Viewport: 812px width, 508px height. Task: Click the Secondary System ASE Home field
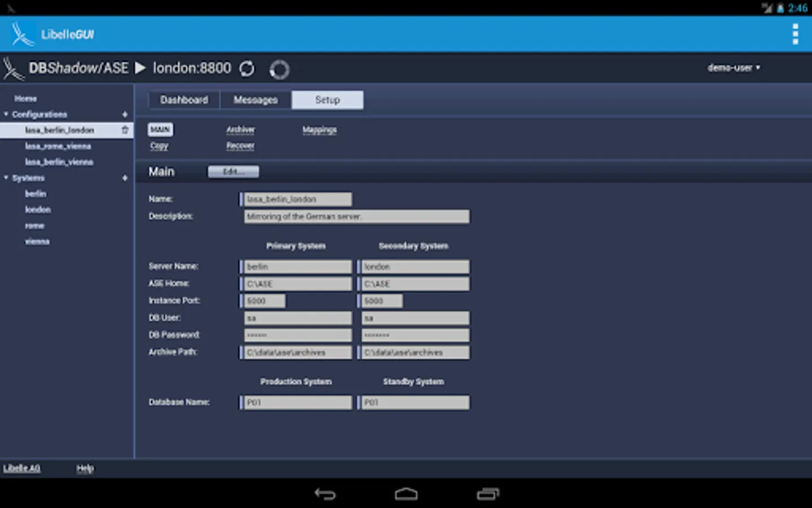click(x=415, y=284)
